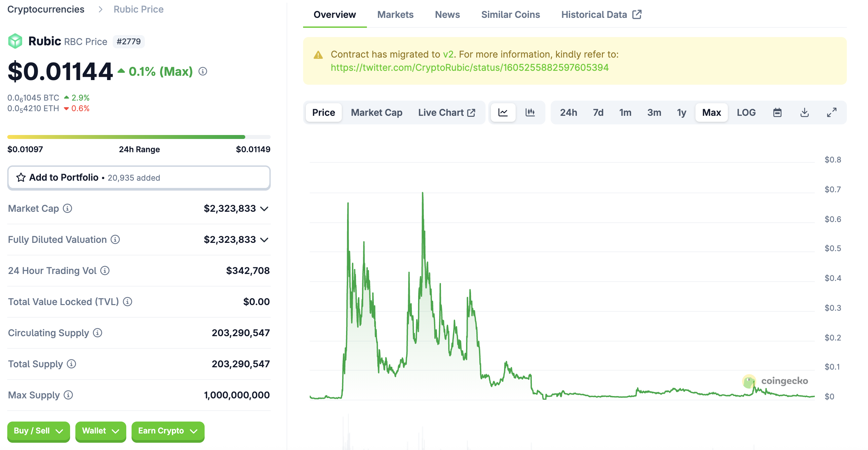Select 1m chart range
868x450 pixels.
pyautogui.click(x=625, y=112)
